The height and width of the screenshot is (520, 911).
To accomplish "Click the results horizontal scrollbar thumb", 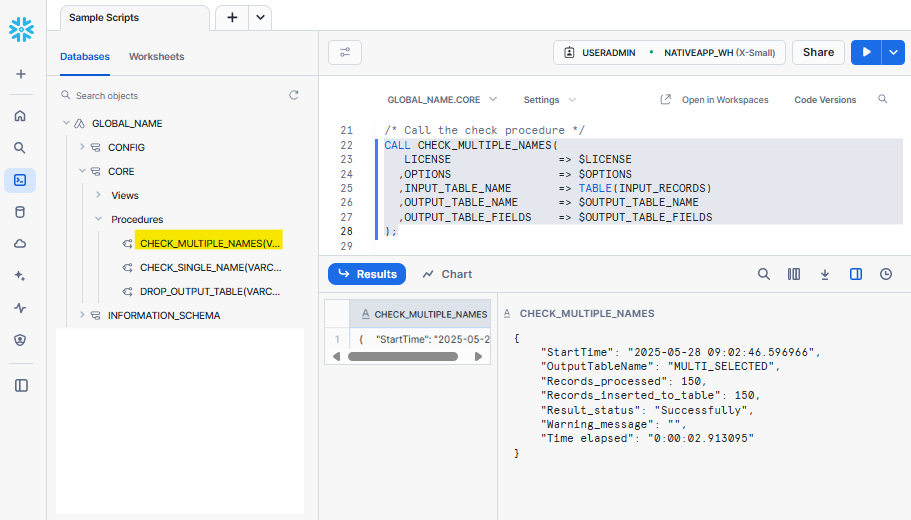I will coord(403,357).
